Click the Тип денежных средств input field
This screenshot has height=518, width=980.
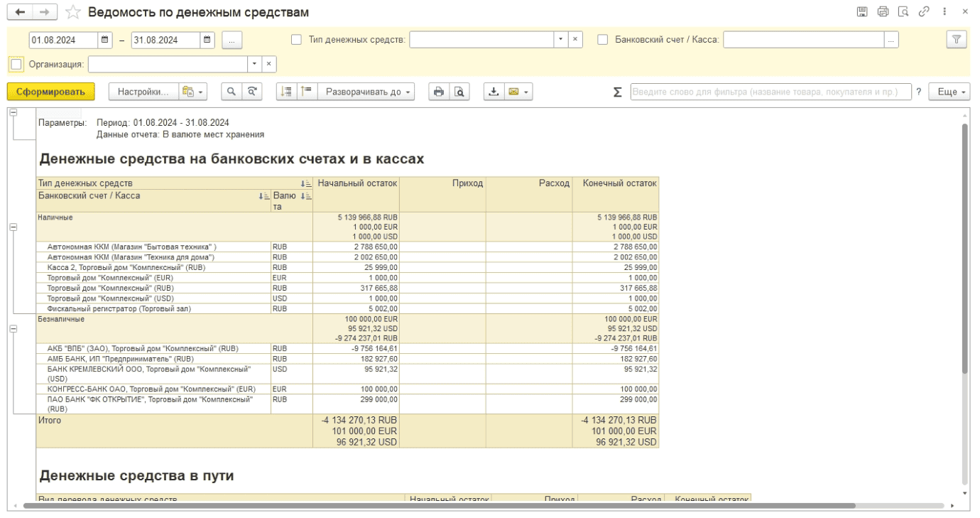482,40
